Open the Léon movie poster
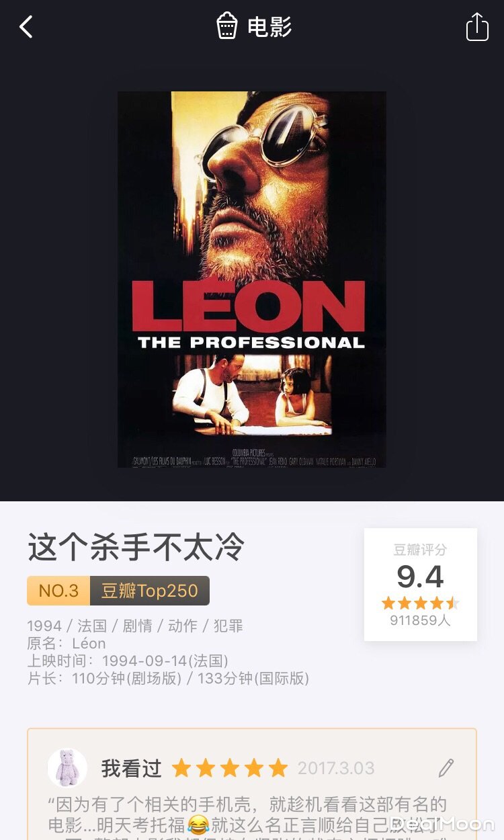This screenshot has height=840, width=504. (252, 280)
